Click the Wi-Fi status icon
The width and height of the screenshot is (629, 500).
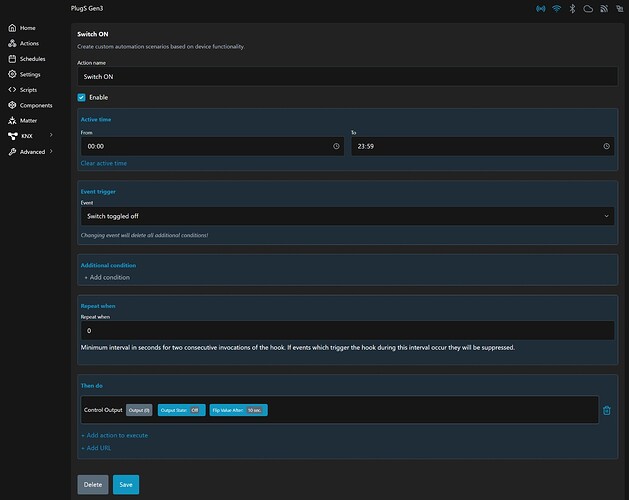pos(556,8)
